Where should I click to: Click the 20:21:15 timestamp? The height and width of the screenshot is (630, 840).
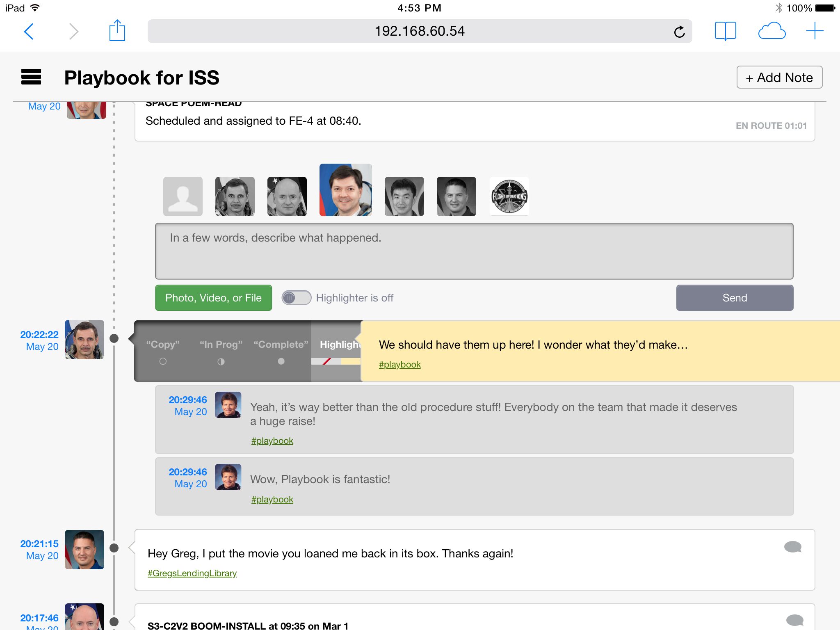pyautogui.click(x=39, y=544)
